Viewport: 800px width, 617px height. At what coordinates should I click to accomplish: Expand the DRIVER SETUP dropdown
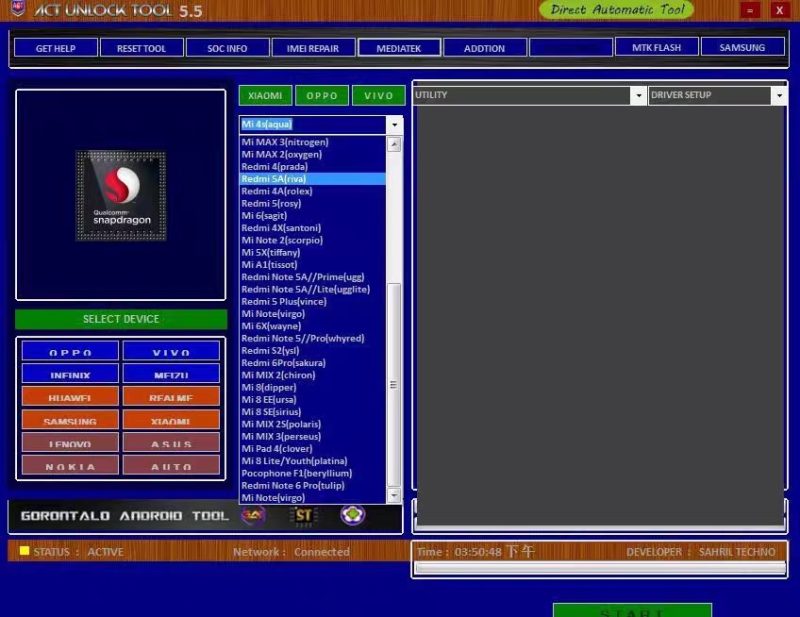779,95
